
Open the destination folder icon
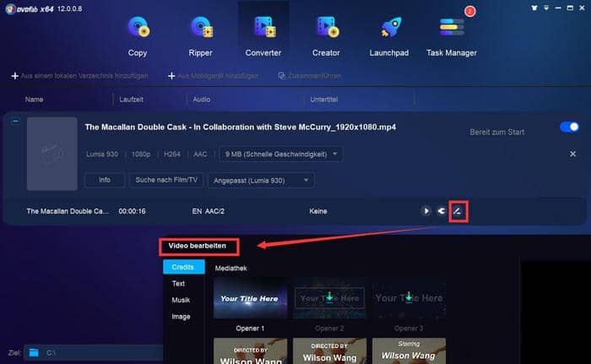tap(34, 353)
